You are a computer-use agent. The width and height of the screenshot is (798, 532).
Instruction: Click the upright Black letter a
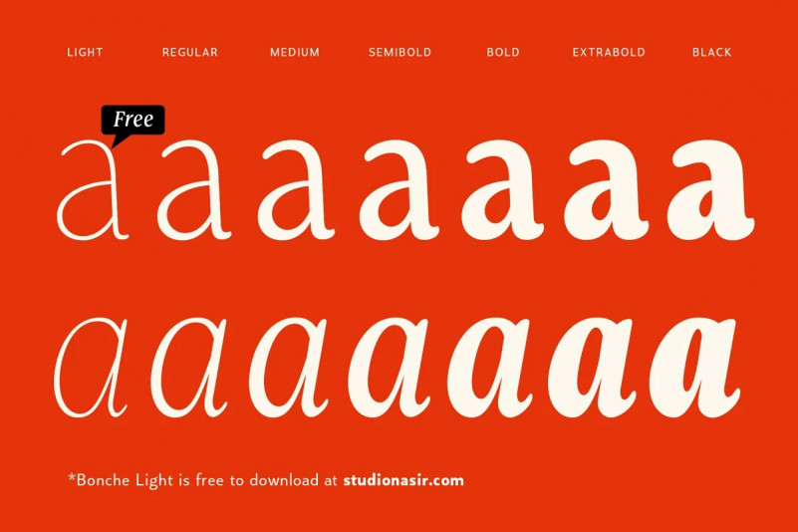pos(711,190)
